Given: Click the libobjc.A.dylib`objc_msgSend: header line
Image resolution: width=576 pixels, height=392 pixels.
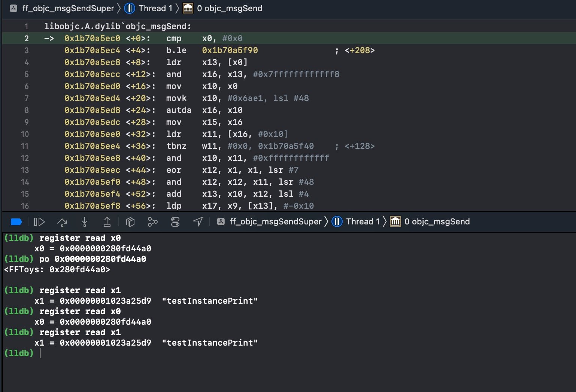Looking at the screenshot, I should pos(118,26).
